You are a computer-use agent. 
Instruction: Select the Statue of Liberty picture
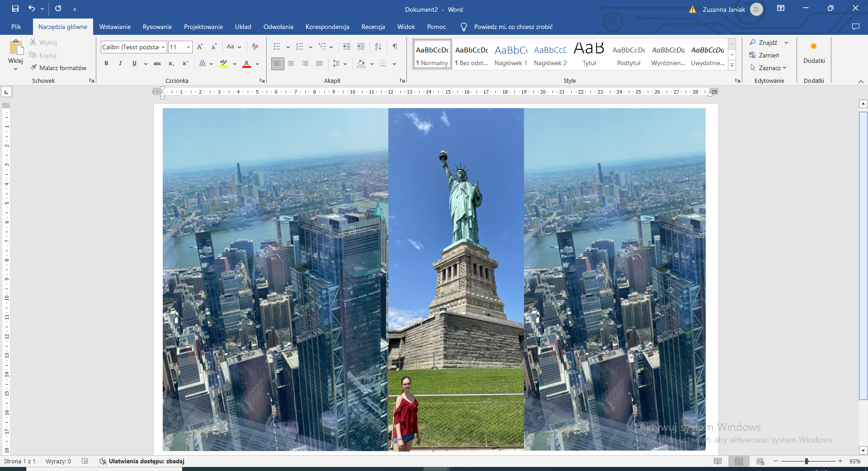click(456, 279)
